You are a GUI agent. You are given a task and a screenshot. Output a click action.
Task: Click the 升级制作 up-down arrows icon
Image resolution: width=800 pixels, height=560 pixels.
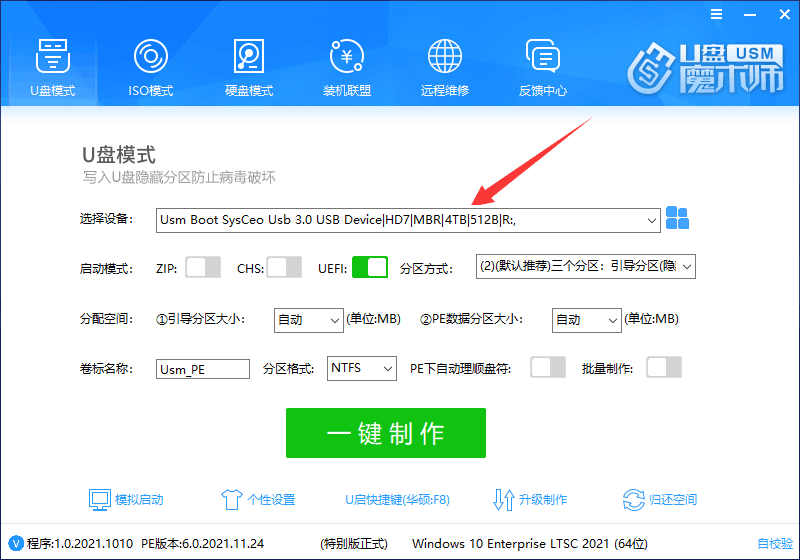504,500
